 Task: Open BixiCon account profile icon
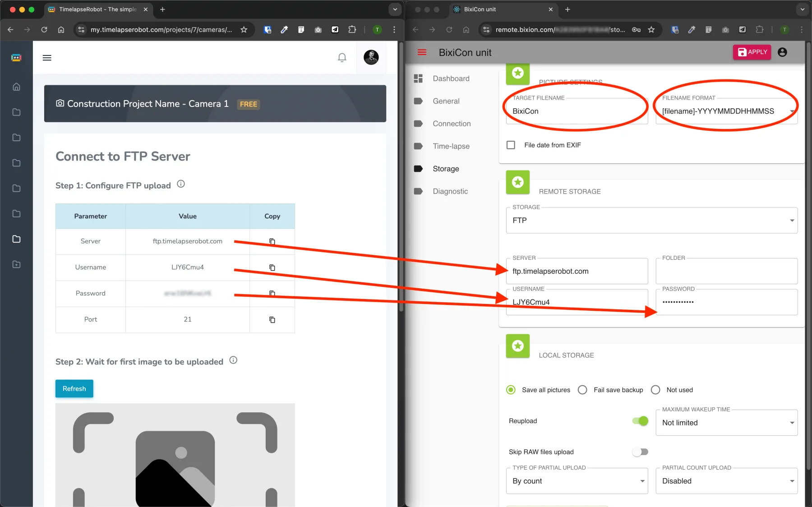[783, 52]
